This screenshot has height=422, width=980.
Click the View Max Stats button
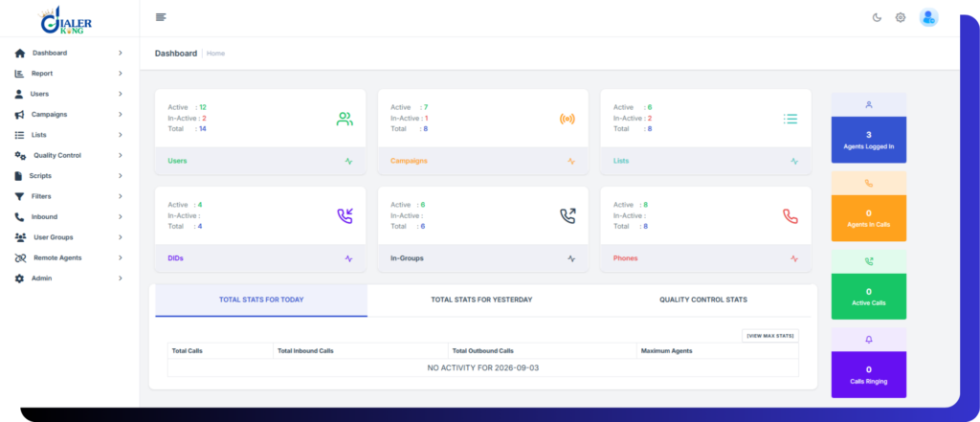coord(770,336)
